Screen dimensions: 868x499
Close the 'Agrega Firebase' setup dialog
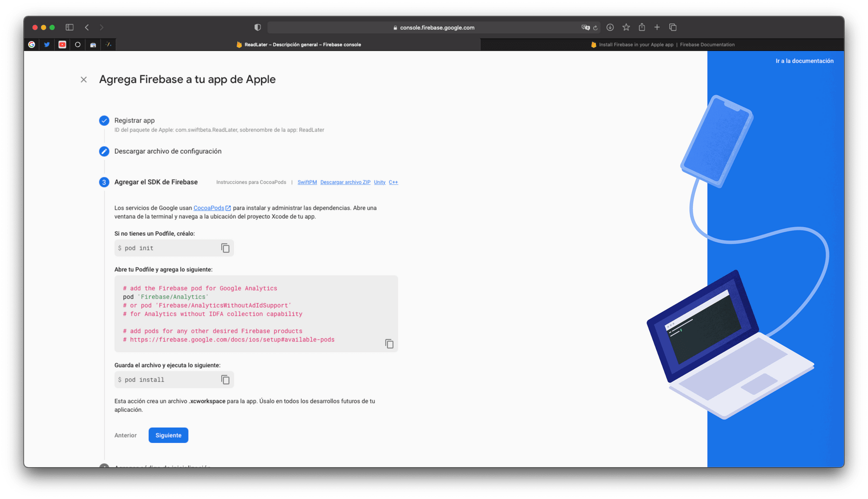(84, 79)
